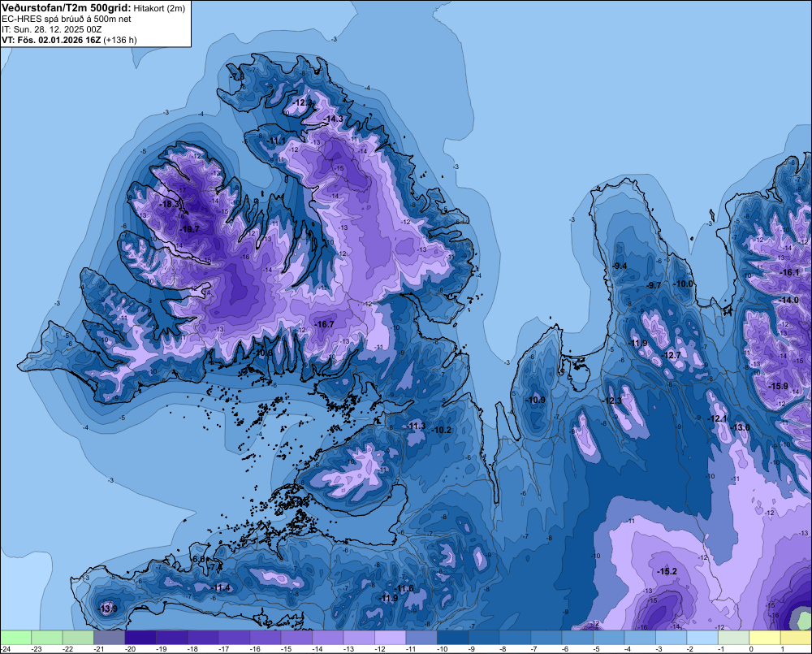The height and width of the screenshot is (654, 812).
Task: Click the -10.0 temperature value on the map
Action: [x=684, y=284]
